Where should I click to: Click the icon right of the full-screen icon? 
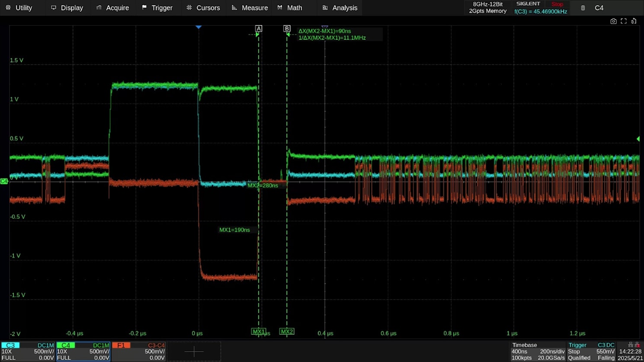[634, 21]
